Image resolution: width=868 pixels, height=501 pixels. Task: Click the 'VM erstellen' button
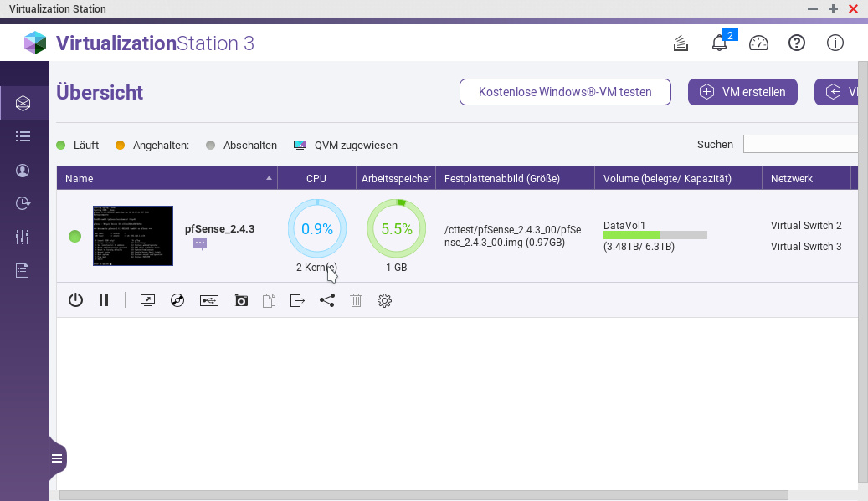pyautogui.click(x=742, y=92)
